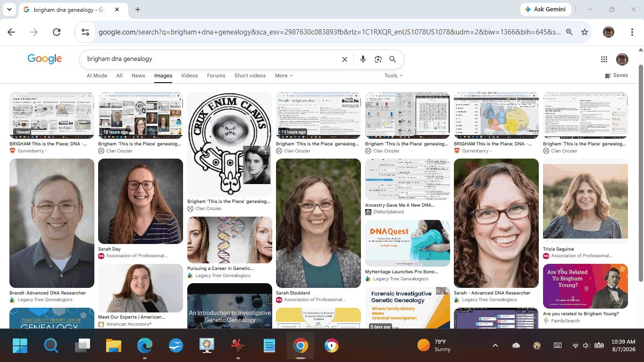Image resolution: width=644 pixels, height=362 pixels.
Task: Open 'Sarah - Advanced DNA Researcher' result link
Action: point(492,293)
